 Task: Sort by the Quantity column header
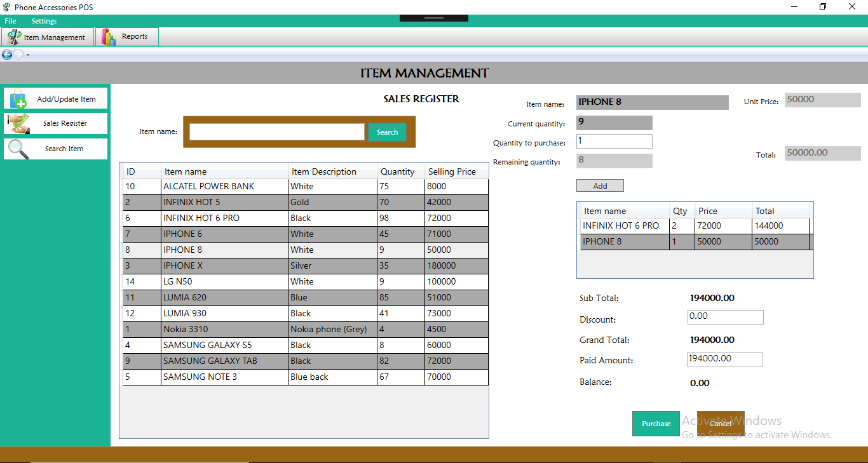coord(401,171)
